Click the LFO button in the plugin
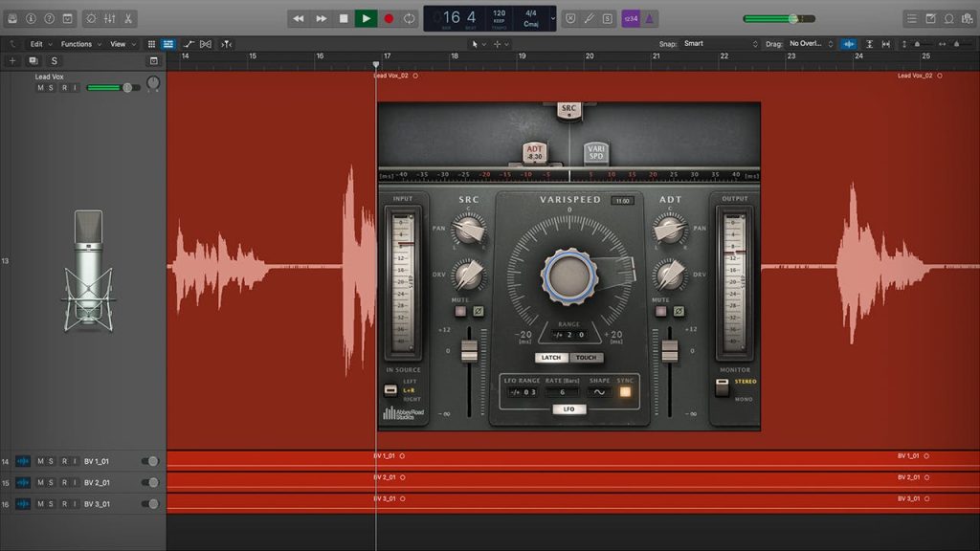This screenshot has width=980, height=551. click(570, 408)
